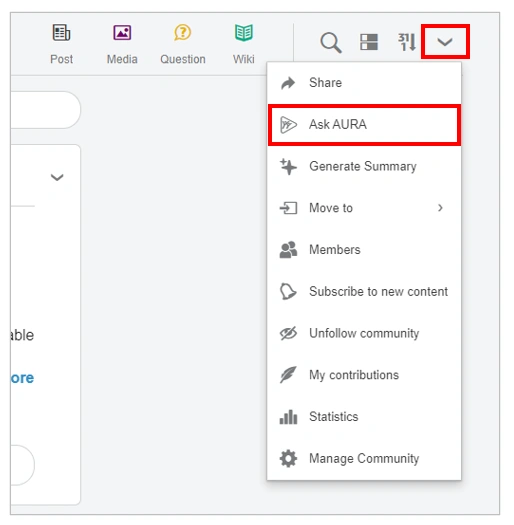Choose Ask AURA menu entry
514x525 pixels.
(x=364, y=125)
